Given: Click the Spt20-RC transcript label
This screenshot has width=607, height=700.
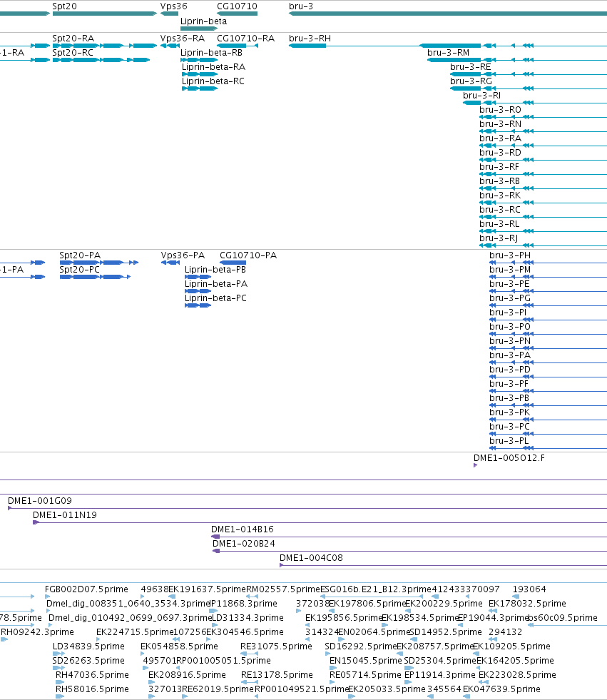Looking at the screenshot, I should (x=73, y=52).
